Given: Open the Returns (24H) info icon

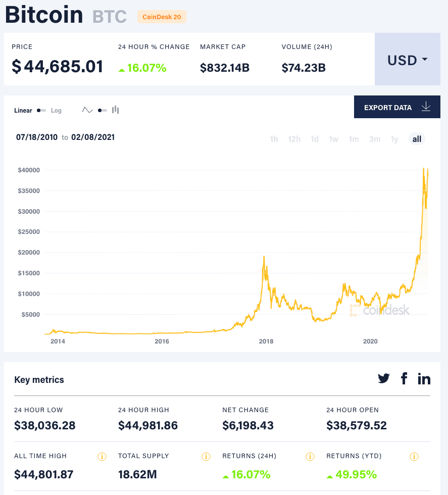Looking at the screenshot, I should [x=310, y=457].
